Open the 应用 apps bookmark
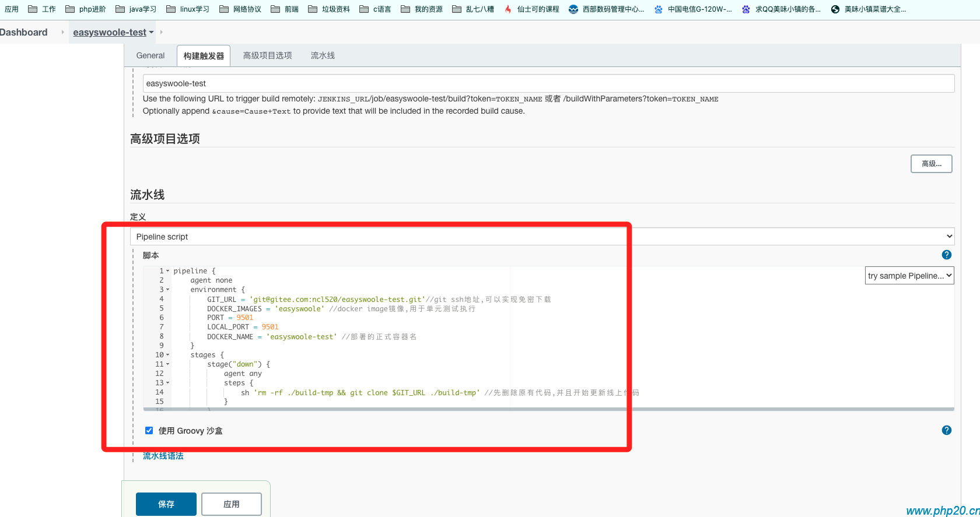The height and width of the screenshot is (517, 980). click(12, 9)
